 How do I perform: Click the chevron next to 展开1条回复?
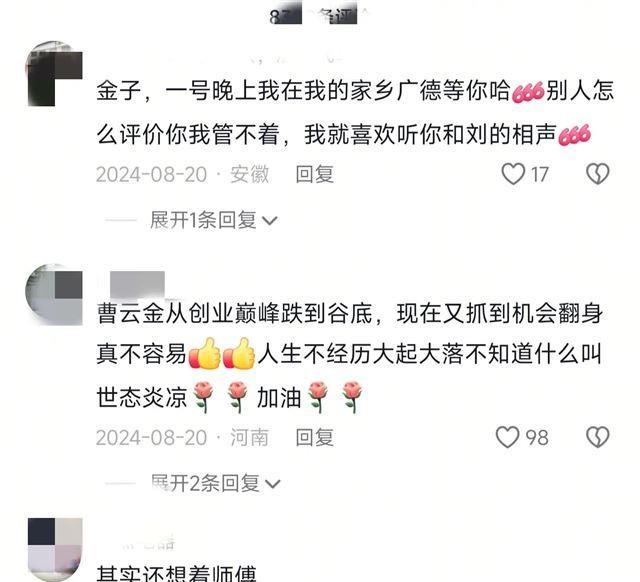tap(270, 222)
